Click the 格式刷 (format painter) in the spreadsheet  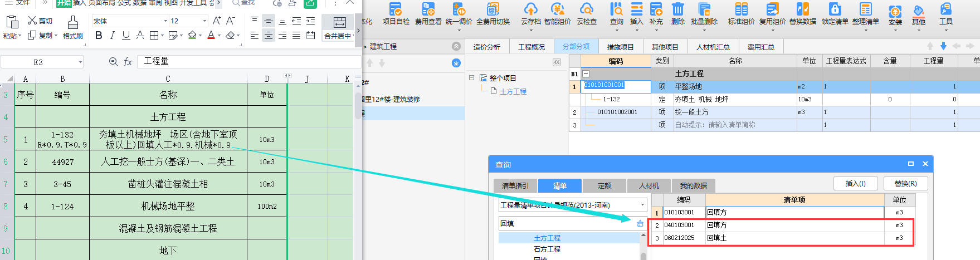72,27
